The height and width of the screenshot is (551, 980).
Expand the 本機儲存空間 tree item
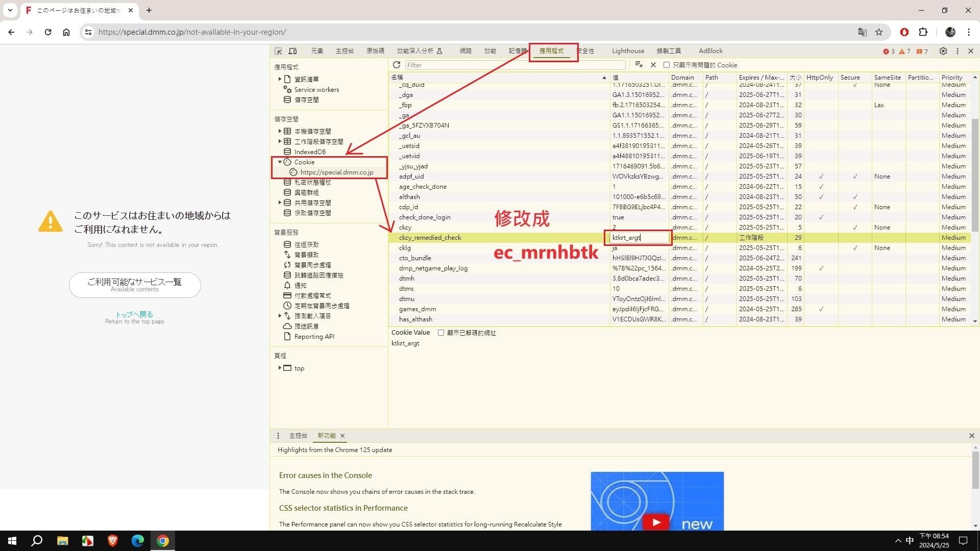coord(280,131)
